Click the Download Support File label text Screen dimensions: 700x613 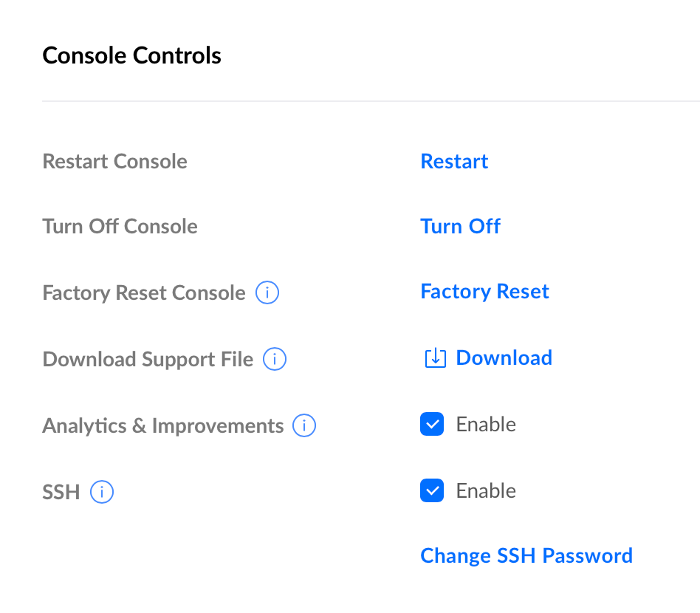(x=148, y=360)
